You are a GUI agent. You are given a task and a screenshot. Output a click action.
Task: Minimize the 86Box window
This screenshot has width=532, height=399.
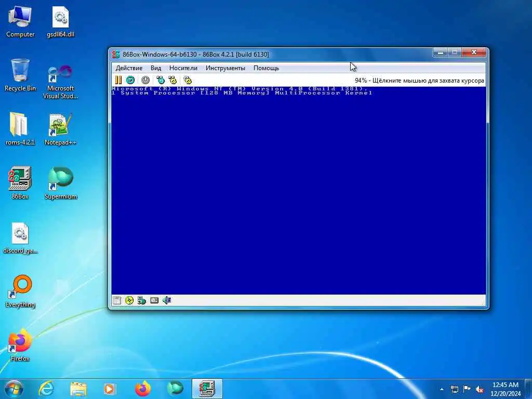tap(441, 52)
